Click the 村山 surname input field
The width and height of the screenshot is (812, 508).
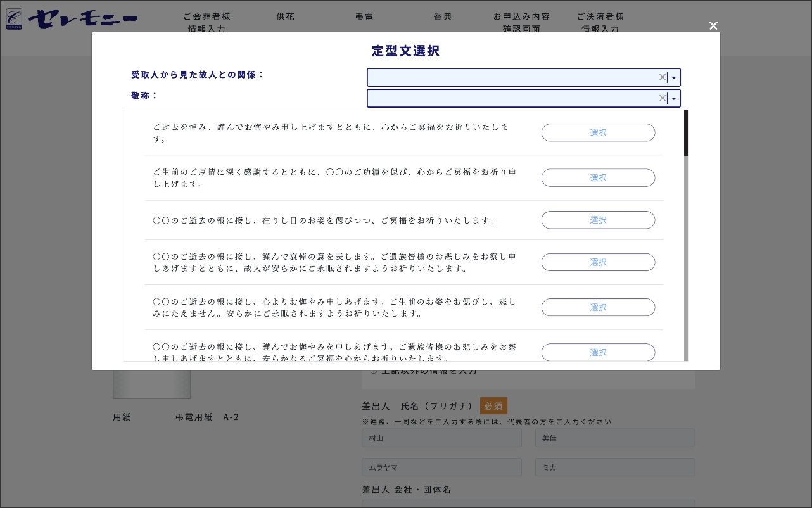pyautogui.click(x=441, y=438)
